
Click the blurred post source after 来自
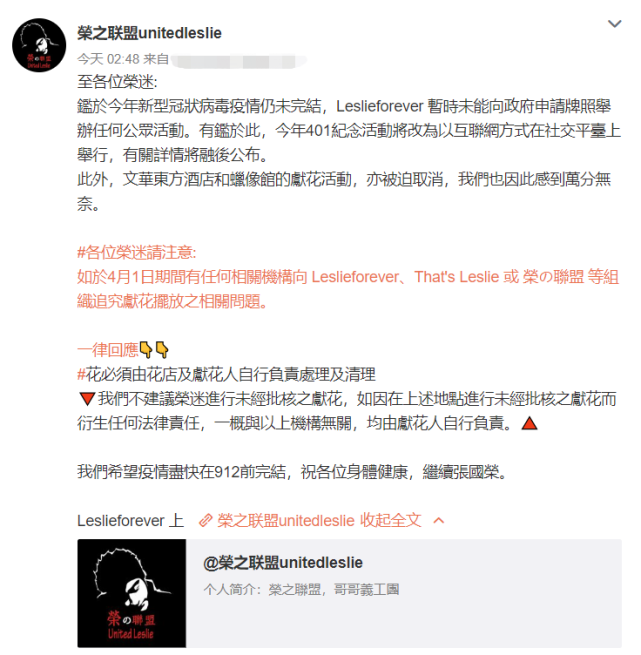(x=238, y=61)
